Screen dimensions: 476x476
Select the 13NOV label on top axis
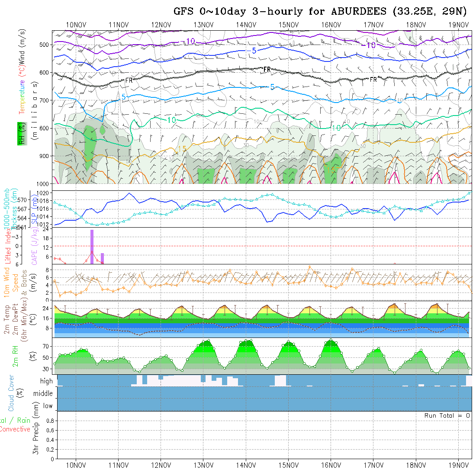click(x=203, y=24)
